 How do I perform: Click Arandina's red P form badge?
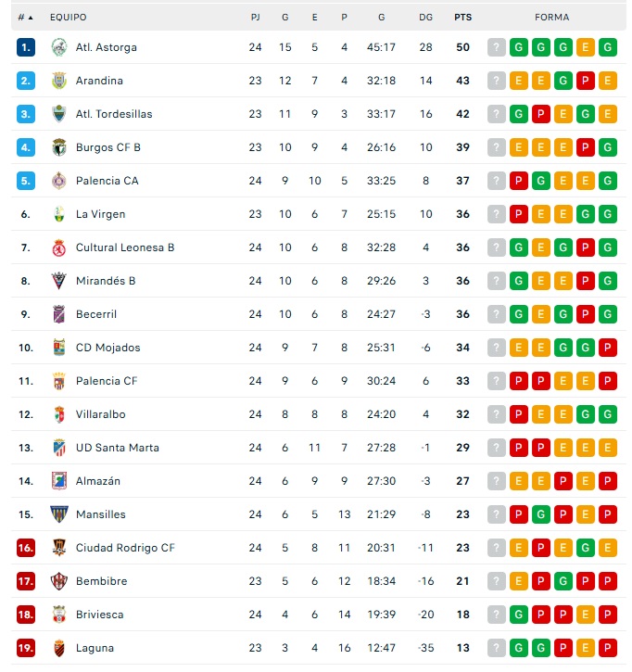point(586,81)
